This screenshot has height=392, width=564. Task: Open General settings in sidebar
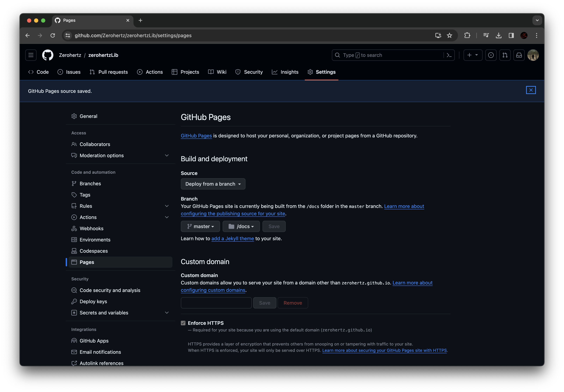pos(120,116)
